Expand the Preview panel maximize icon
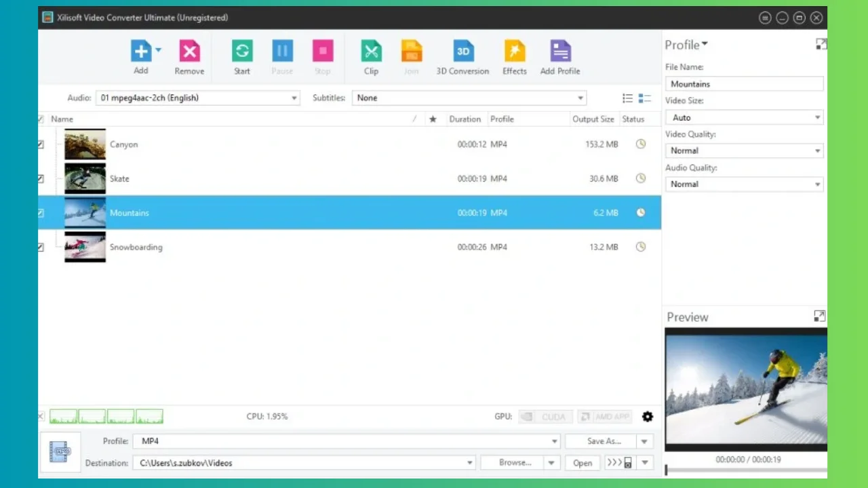 pos(819,316)
